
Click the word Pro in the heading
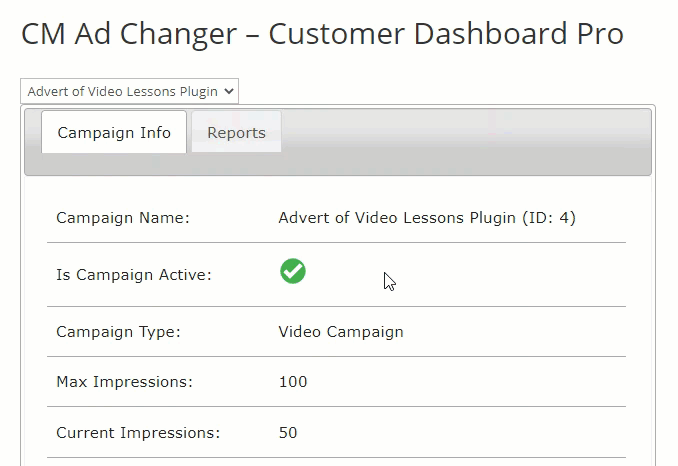click(x=600, y=34)
